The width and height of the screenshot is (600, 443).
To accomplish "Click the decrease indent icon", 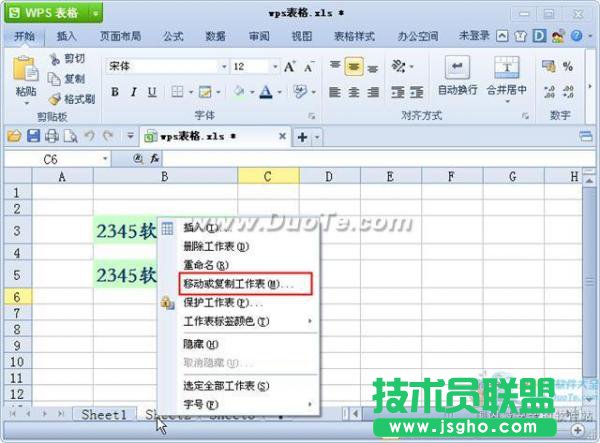I will [x=398, y=92].
